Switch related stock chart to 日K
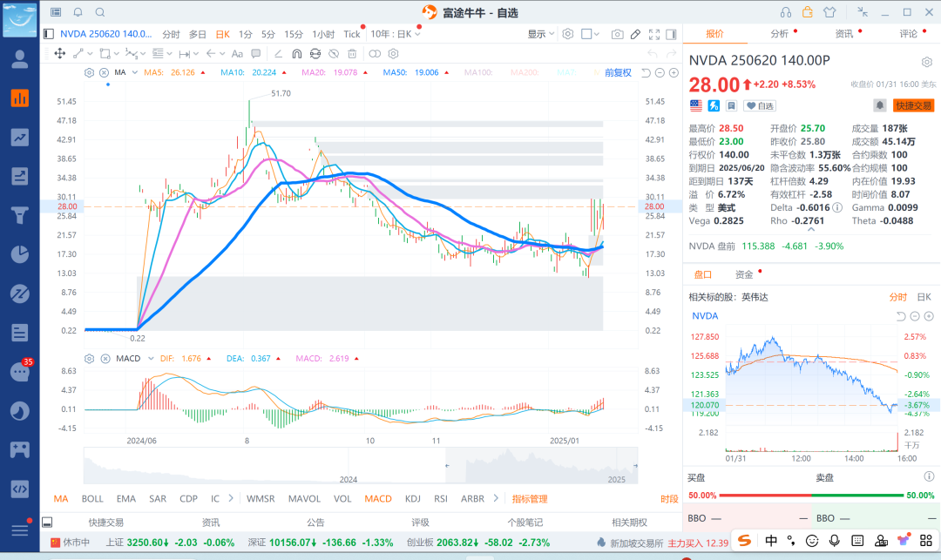 point(924,297)
